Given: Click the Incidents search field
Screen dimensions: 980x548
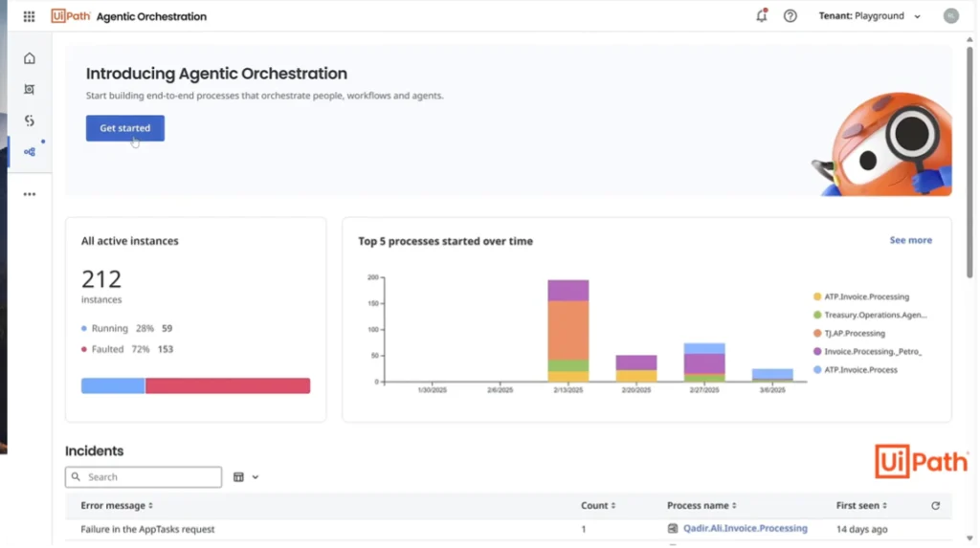Looking at the screenshot, I should [144, 477].
